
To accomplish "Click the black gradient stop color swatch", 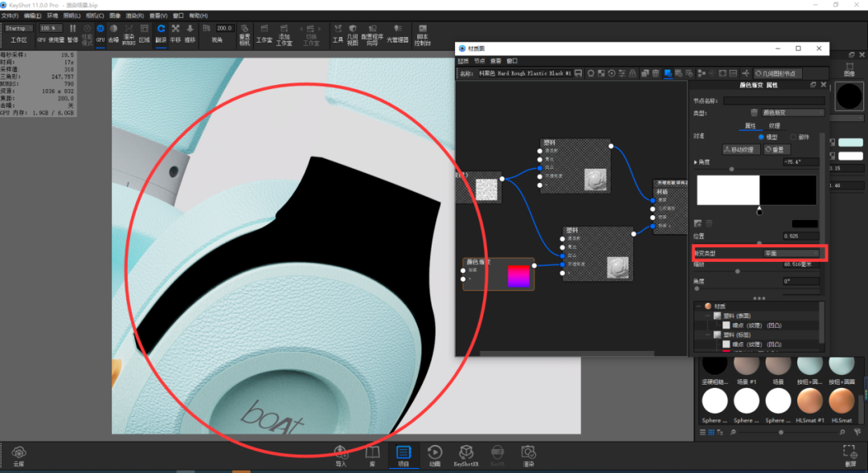I will tap(805, 223).
